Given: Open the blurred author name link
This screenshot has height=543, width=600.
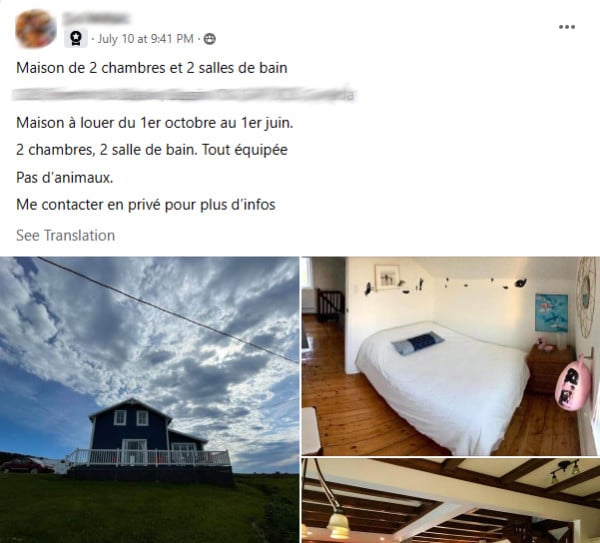Looking at the screenshot, I should (x=96, y=18).
